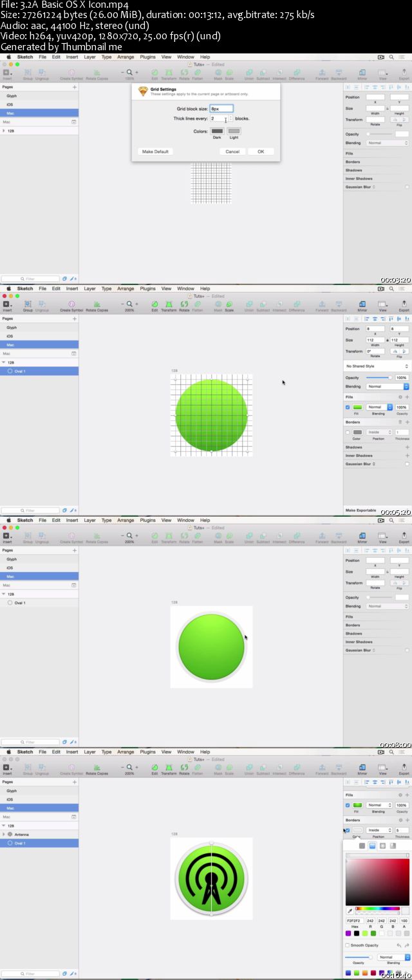Click the Forward arrange icon in the 00:05:20 frame
412x980 pixels.
pos(322,306)
